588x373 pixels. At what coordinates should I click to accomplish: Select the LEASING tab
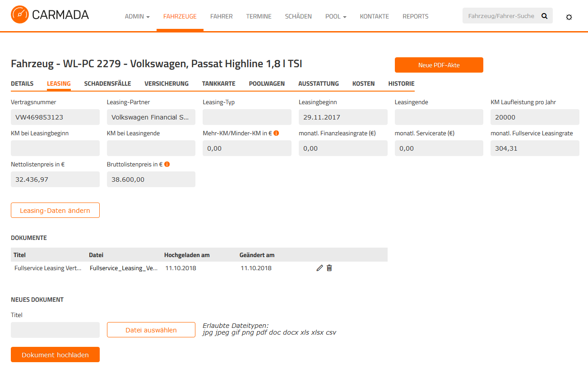59,83
